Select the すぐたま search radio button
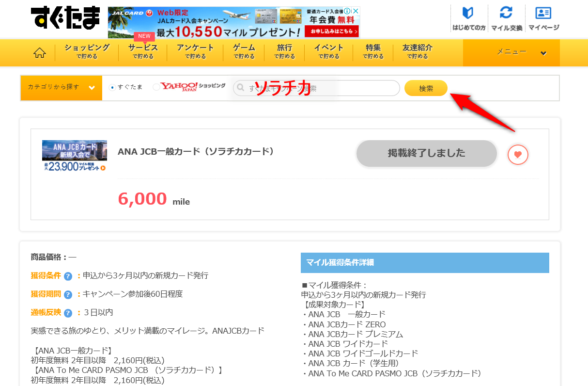588x386 pixels. point(112,88)
